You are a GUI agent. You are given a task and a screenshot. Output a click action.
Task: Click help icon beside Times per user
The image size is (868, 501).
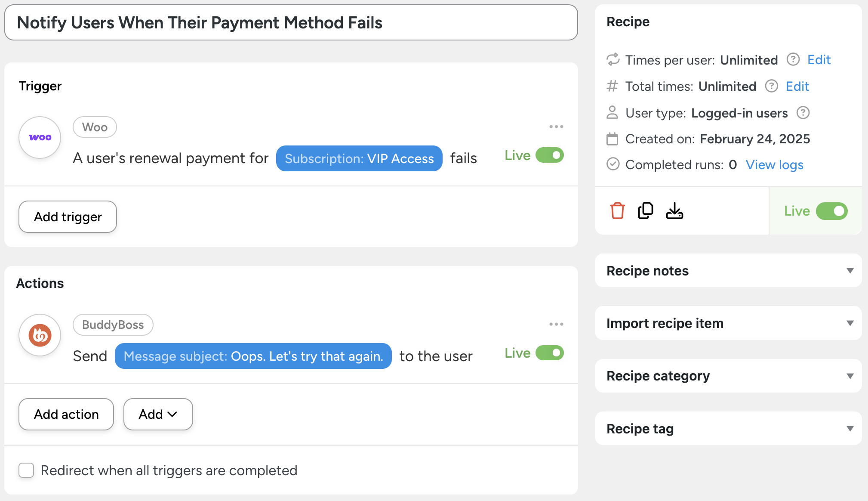tap(793, 59)
